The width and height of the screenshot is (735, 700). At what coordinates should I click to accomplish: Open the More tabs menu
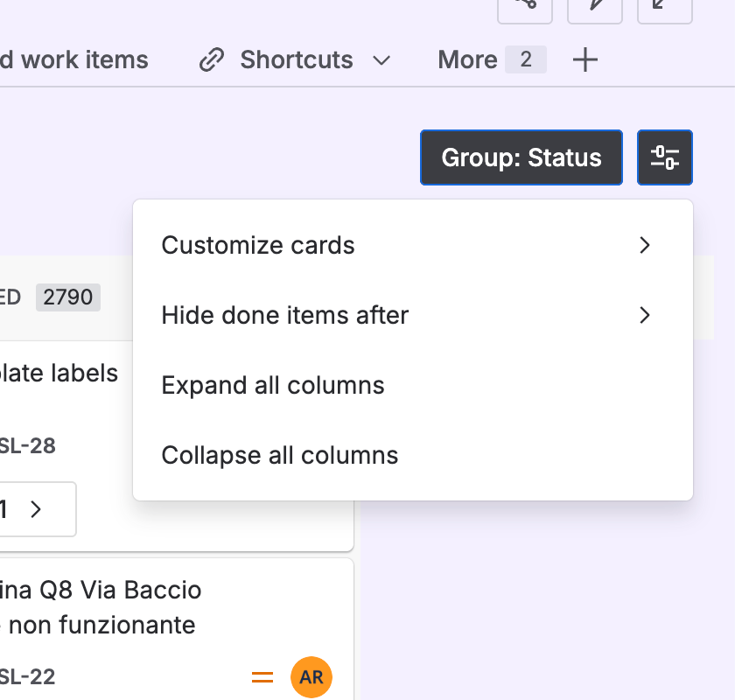tap(491, 59)
